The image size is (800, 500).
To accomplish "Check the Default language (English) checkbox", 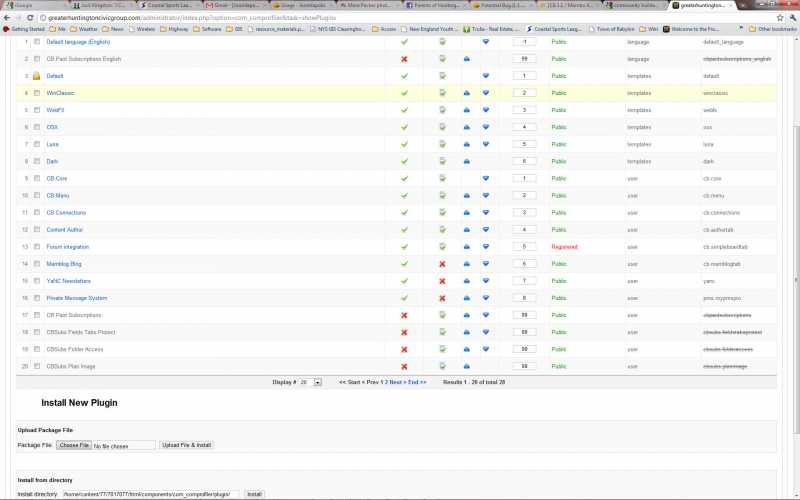I will pyautogui.click(x=37, y=42).
